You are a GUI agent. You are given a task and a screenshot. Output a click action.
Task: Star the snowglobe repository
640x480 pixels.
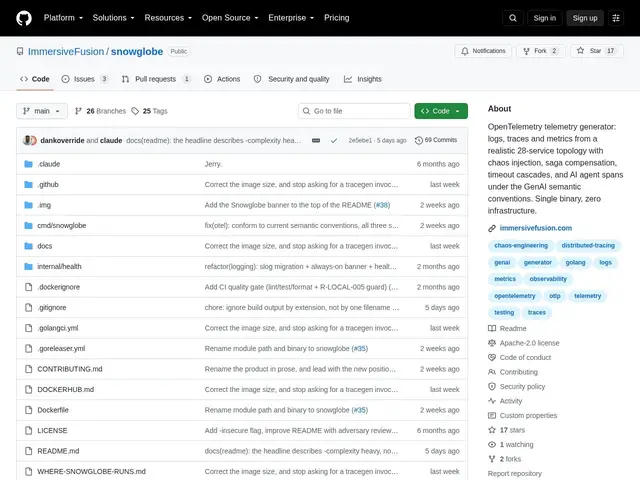tap(596, 51)
